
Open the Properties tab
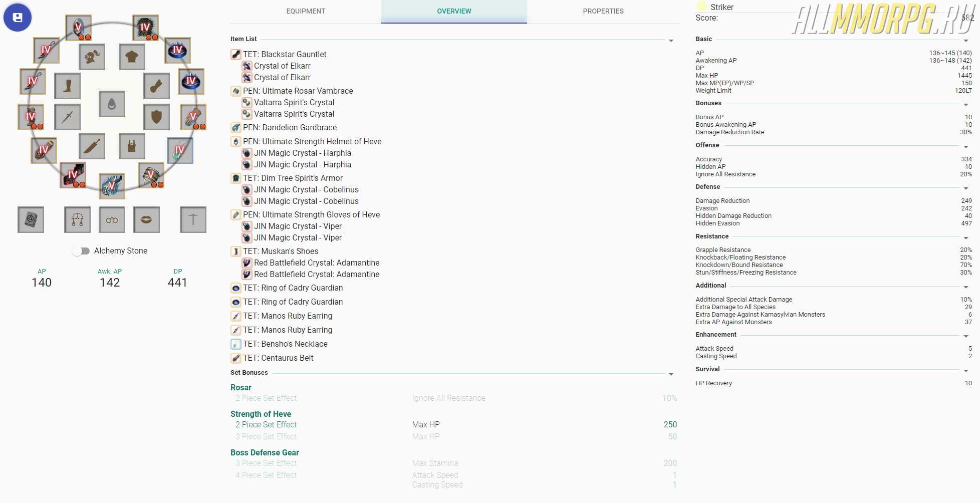coord(603,11)
